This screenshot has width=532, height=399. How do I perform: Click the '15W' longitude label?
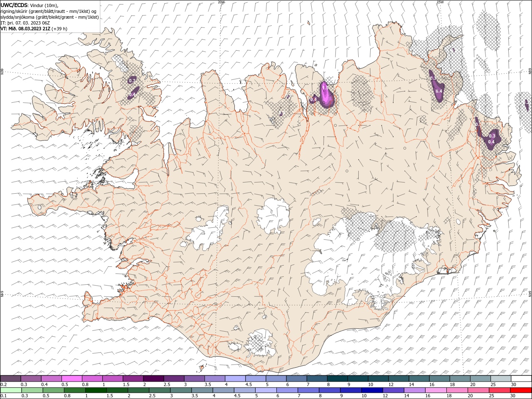click(440, 2)
